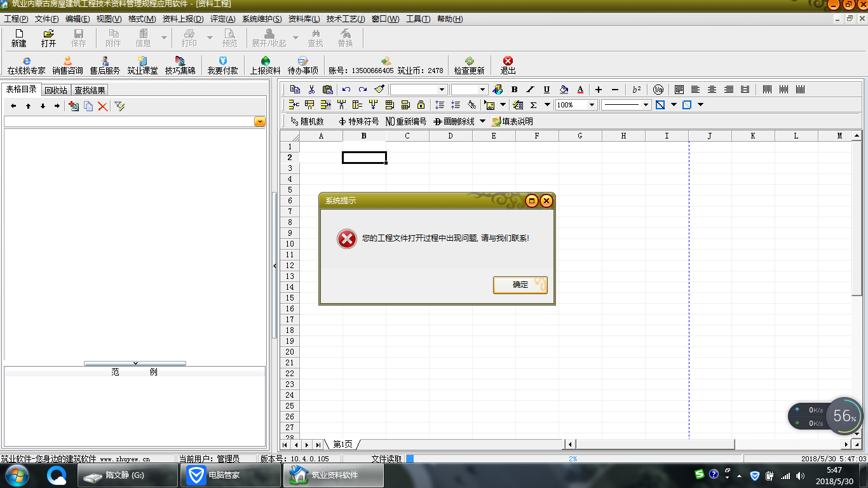Click the 新建 (New) toolbar icon

pyautogui.click(x=18, y=34)
